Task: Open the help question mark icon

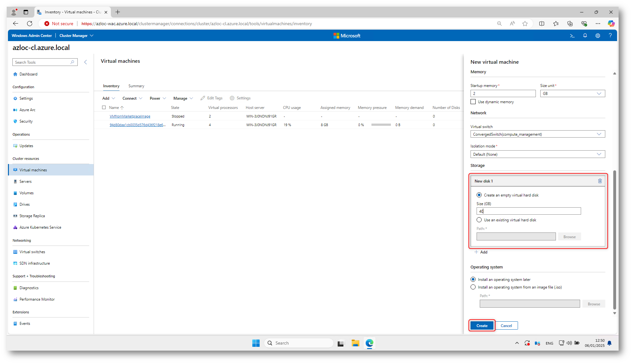Action: [x=610, y=36]
